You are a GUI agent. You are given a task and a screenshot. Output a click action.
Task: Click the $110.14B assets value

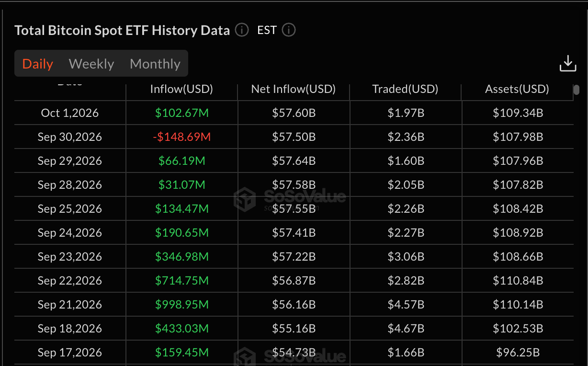click(518, 305)
